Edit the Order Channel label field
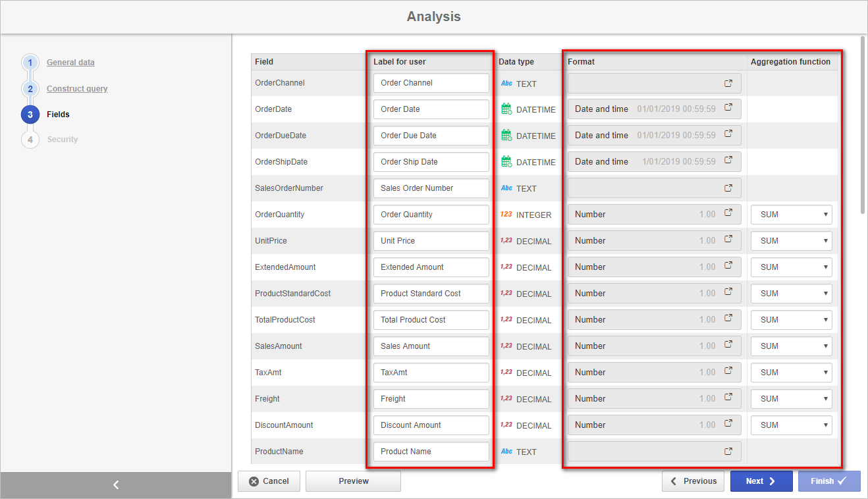Screen dimensions: 868x499 (x=431, y=83)
